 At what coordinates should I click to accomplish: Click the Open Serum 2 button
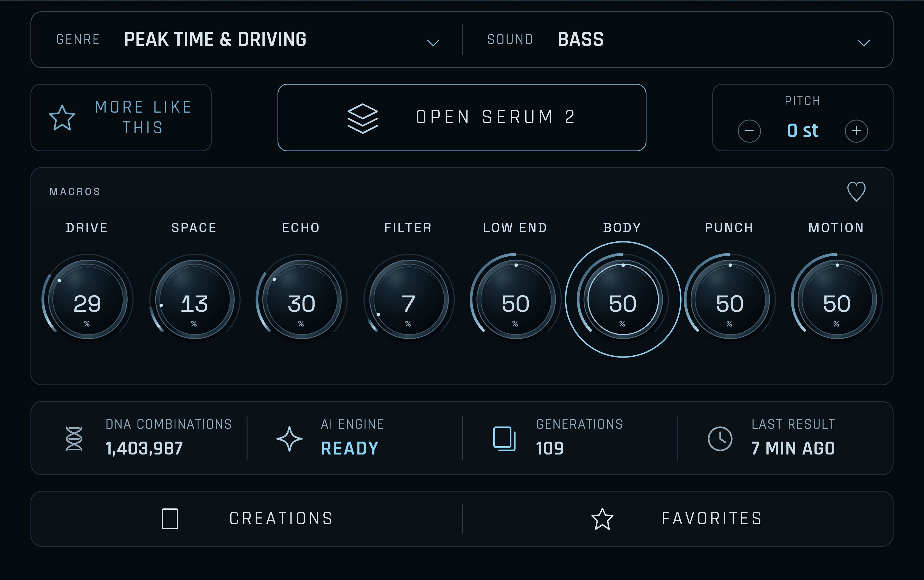pyautogui.click(x=462, y=117)
